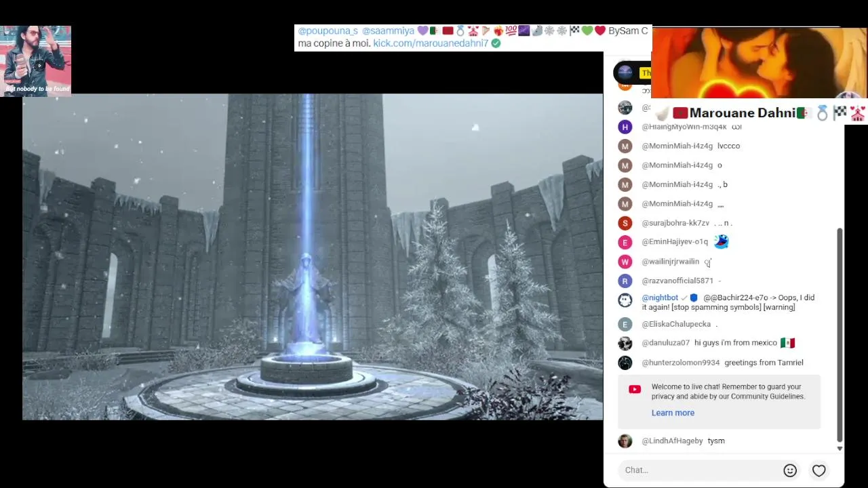Click the chat scrollbar down arrow
The image size is (868, 488).
(x=840, y=449)
